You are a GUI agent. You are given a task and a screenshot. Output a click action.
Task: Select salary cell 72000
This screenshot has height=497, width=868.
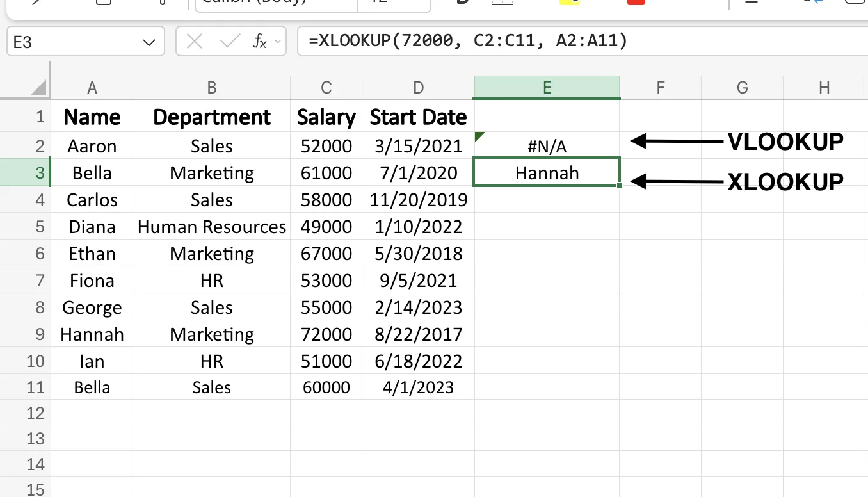coord(326,334)
